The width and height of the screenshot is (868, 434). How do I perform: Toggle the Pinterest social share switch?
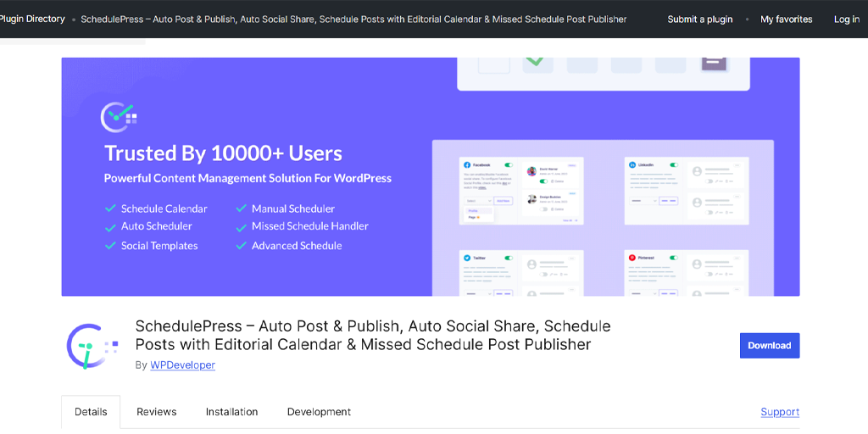(674, 258)
